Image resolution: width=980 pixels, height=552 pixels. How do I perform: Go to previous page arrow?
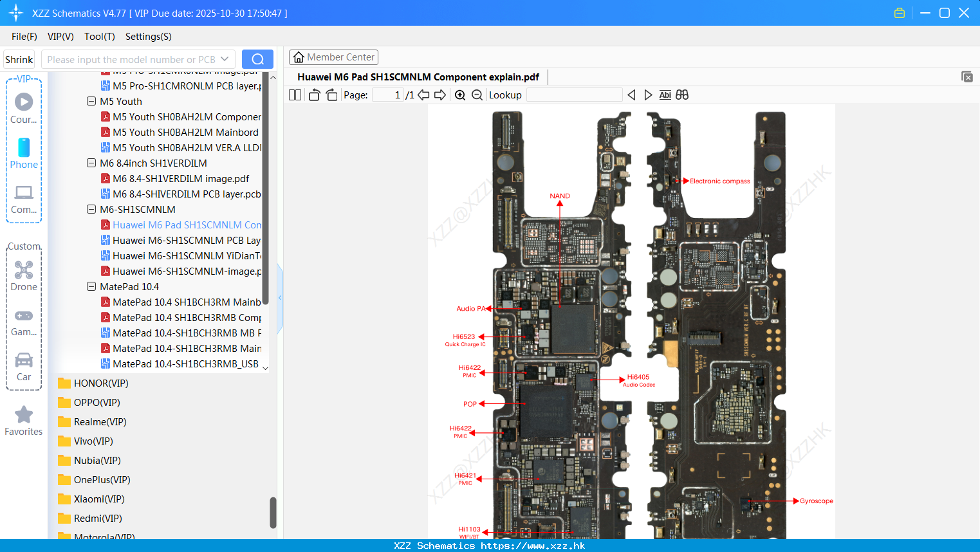click(x=423, y=95)
